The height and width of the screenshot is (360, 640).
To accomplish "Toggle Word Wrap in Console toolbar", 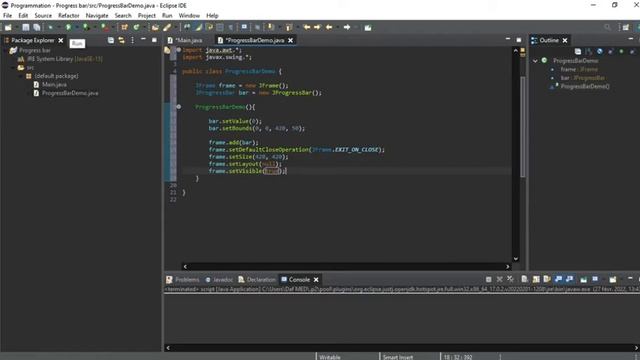I will [x=547, y=279].
